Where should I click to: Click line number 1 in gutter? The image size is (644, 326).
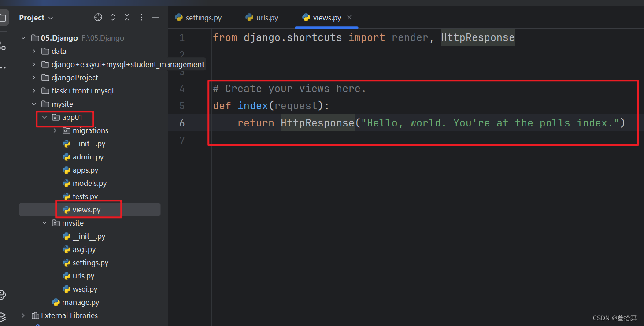(182, 38)
